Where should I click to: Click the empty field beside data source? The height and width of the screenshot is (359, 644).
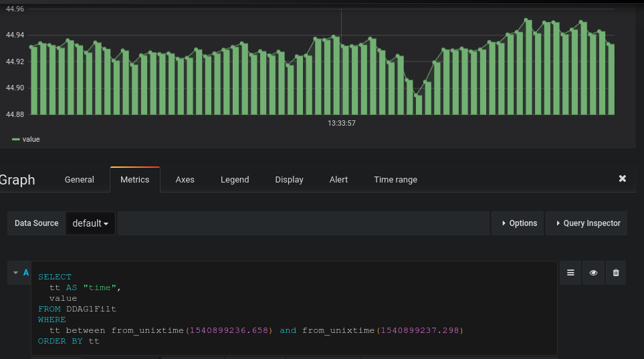[304, 223]
